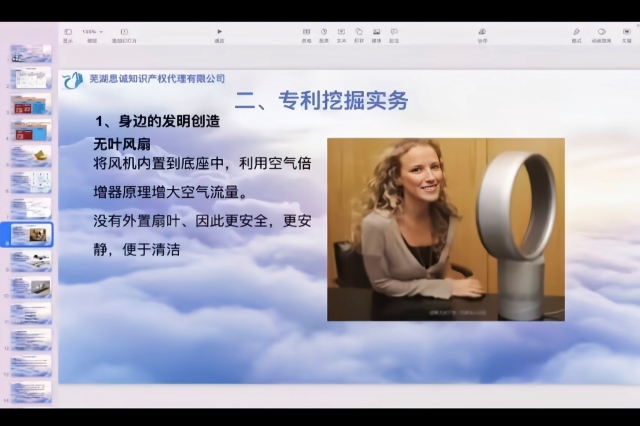Screen dimensions: 640x426
Task: Open the 形状 (Shape) picker
Action: (x=359, y=34)
